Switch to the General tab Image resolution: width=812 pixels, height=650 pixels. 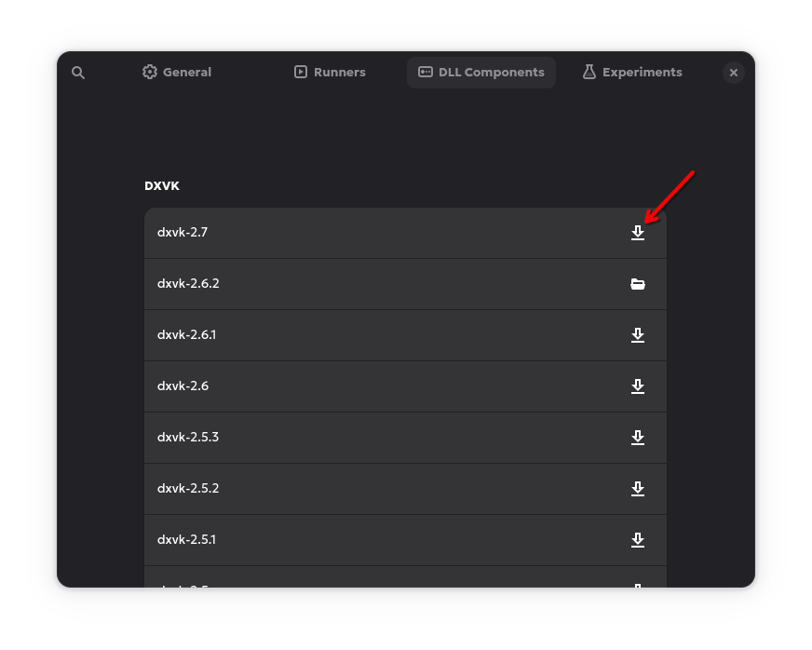point(177,73)
